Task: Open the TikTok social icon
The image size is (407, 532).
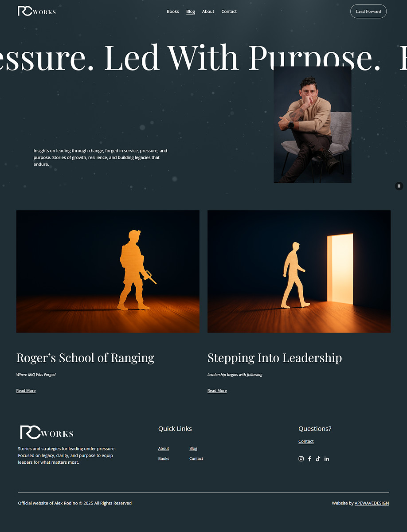Action: pos(318,459)
